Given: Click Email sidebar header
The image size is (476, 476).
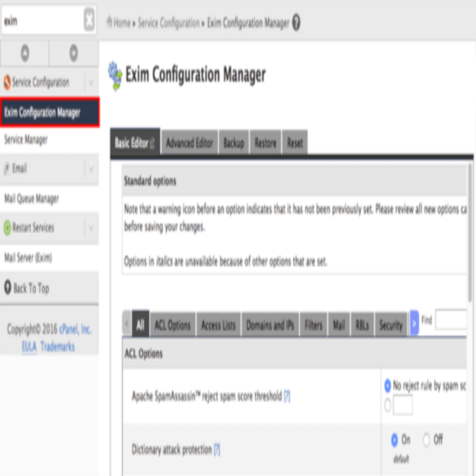Looking at the screenshot, I should point(49,168).
